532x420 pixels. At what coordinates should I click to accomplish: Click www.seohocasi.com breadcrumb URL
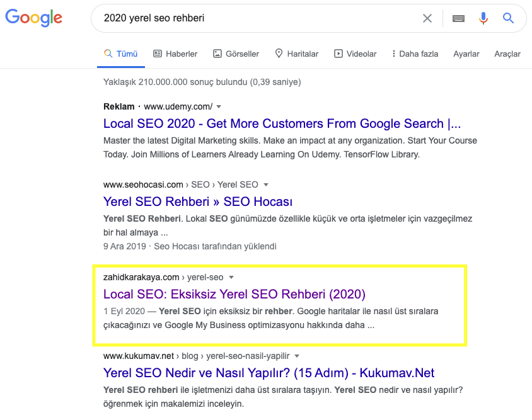pos(180,184)
